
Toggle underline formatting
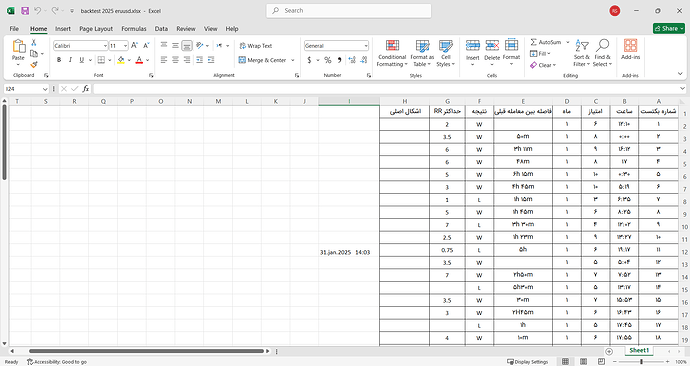pos(81,60)
